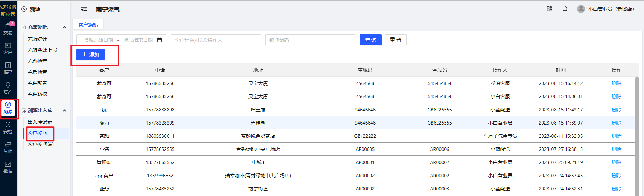Toggle the sidebar collapse menu icon
Viewport: 644px width, 196px height.
point(84,10)
